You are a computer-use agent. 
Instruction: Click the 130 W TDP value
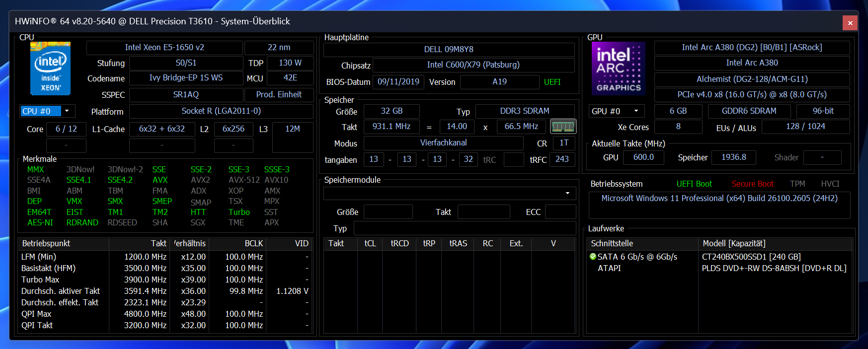[290, 63]
